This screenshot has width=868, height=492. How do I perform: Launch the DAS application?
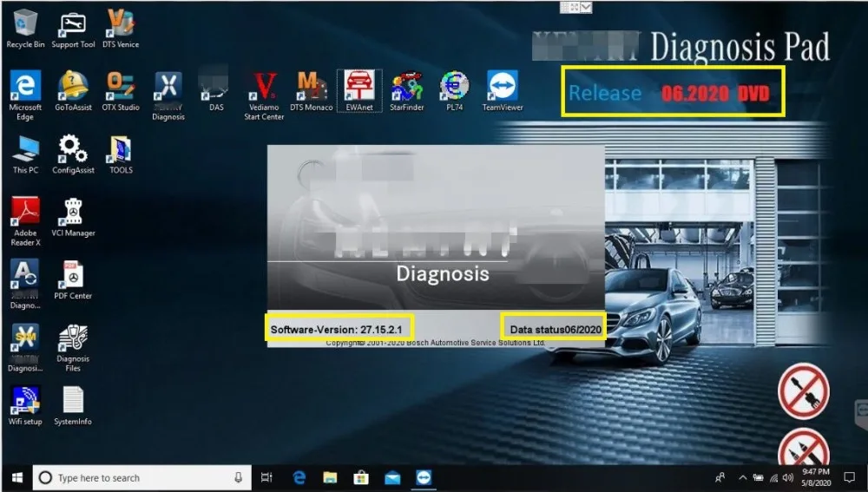click(x=216, y=91)
